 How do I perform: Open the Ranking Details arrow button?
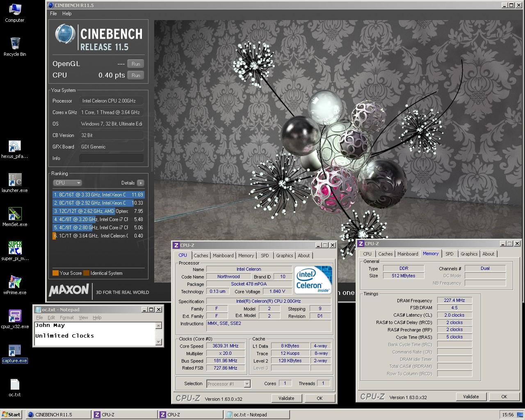coord(140,183)
